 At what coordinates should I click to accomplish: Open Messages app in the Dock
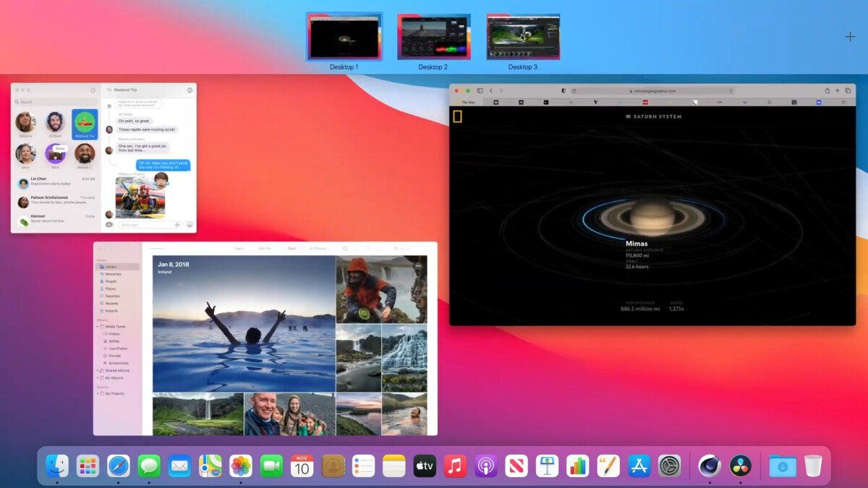point(149,466)
